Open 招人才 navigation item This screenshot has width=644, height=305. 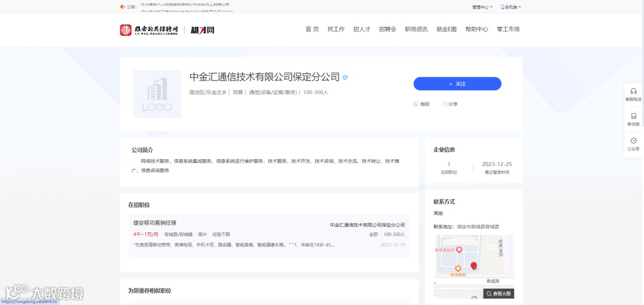(362, 29)
